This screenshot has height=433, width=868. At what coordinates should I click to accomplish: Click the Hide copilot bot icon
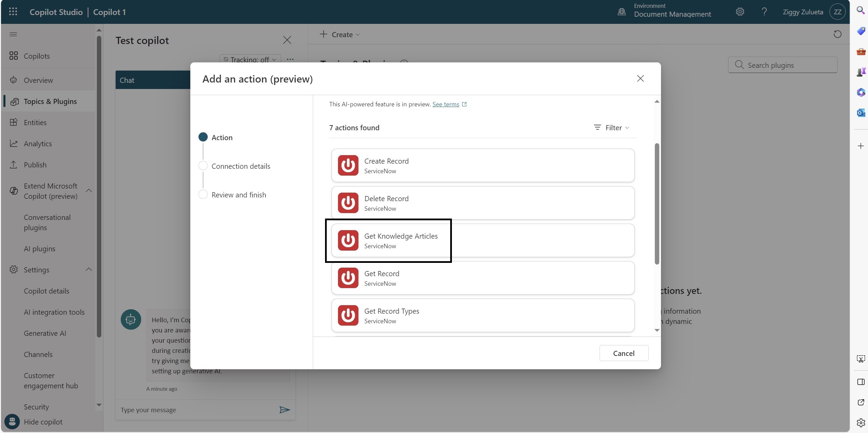point(12,422)
